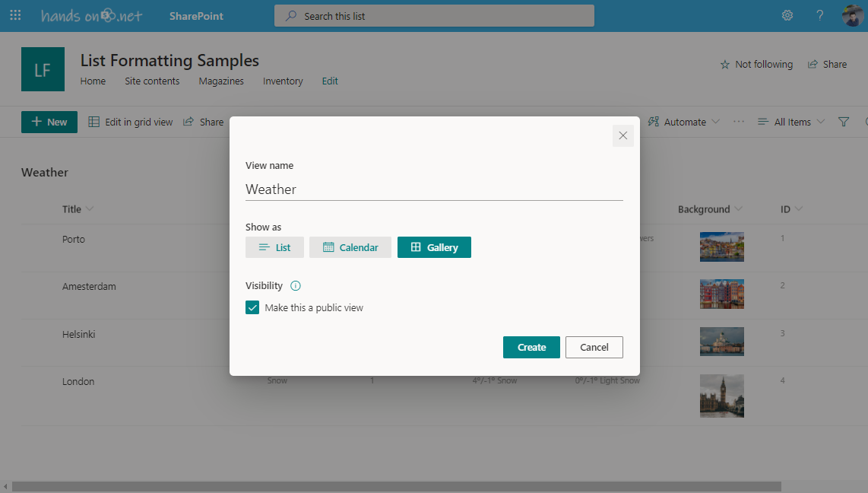The width and height of the screenshot is (868, 493).
Task: Open SharePoint settings gear
Action: [787, 15]
